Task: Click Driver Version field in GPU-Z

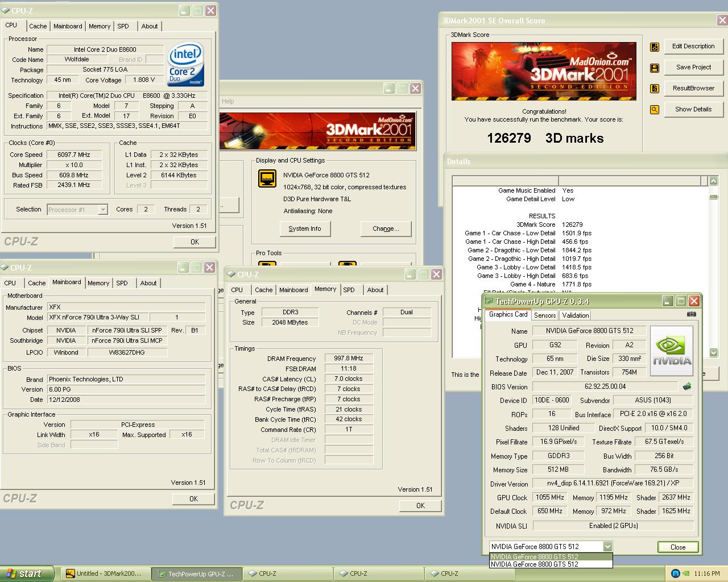Action: click(x=613, y=484)
